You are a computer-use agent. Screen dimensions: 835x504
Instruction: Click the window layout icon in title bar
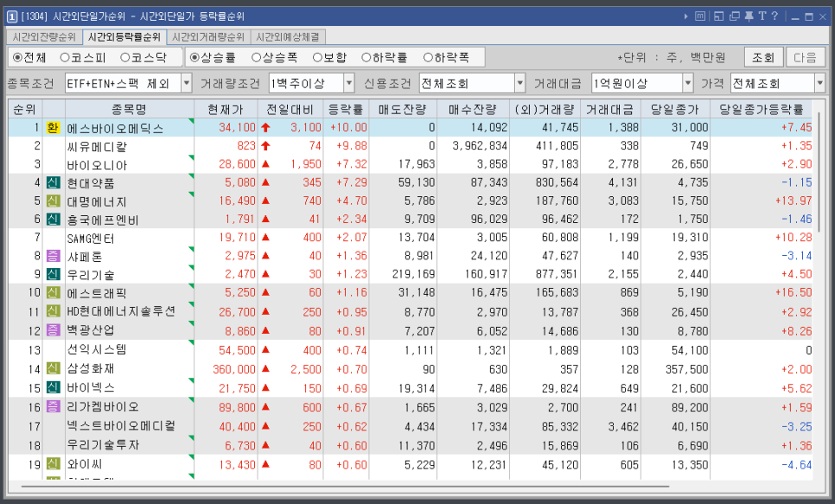[718, 16]
